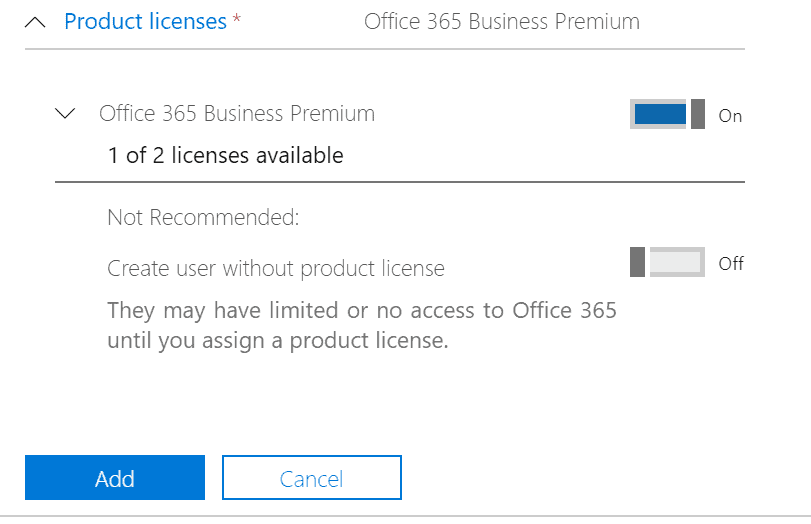The image size is (811, 524).
Task: Click the red required asterisk near Product licenses
Action: [x=236, y=19]
